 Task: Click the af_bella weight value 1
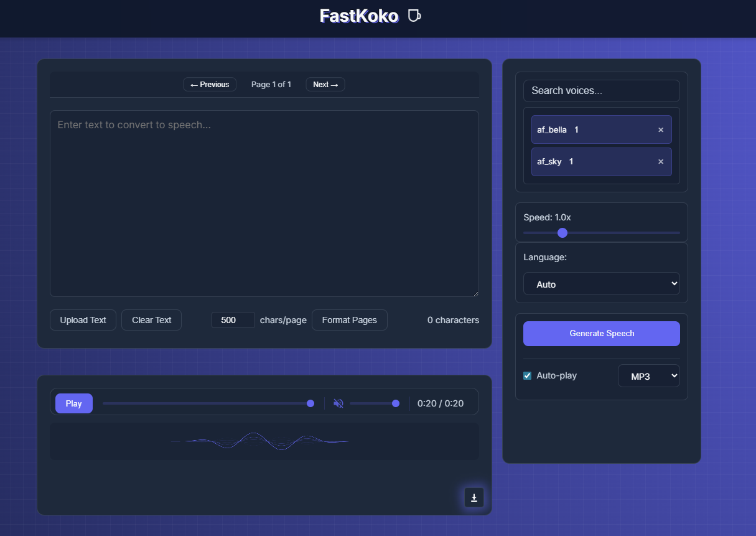point(577,130)
